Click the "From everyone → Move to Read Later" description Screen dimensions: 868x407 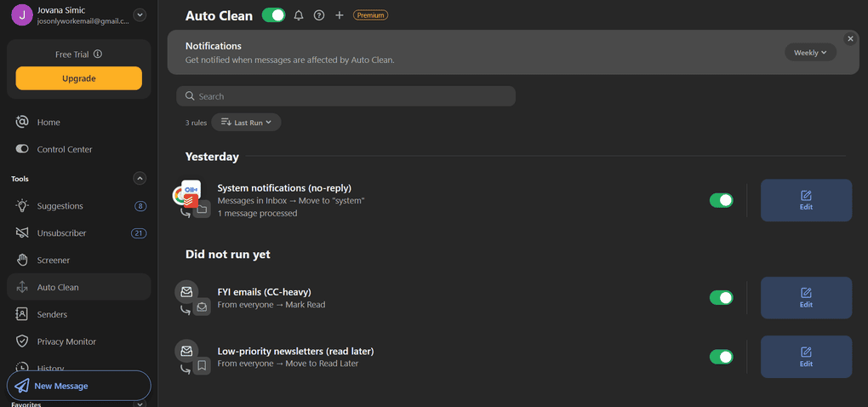click(288, 364)
